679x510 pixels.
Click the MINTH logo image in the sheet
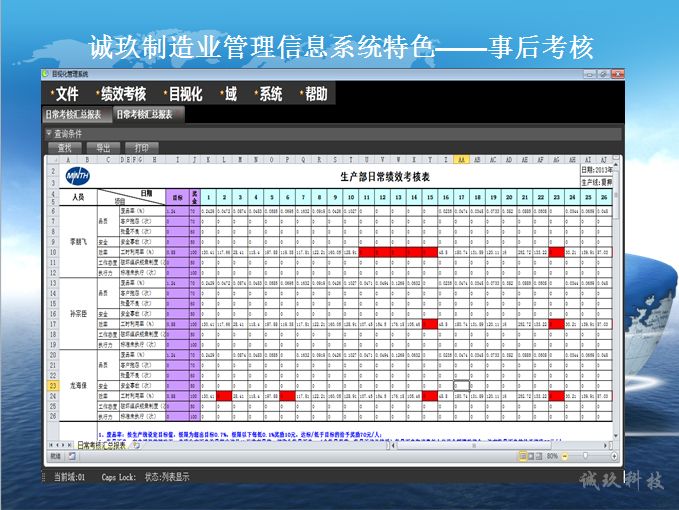[x=78, y=176]
